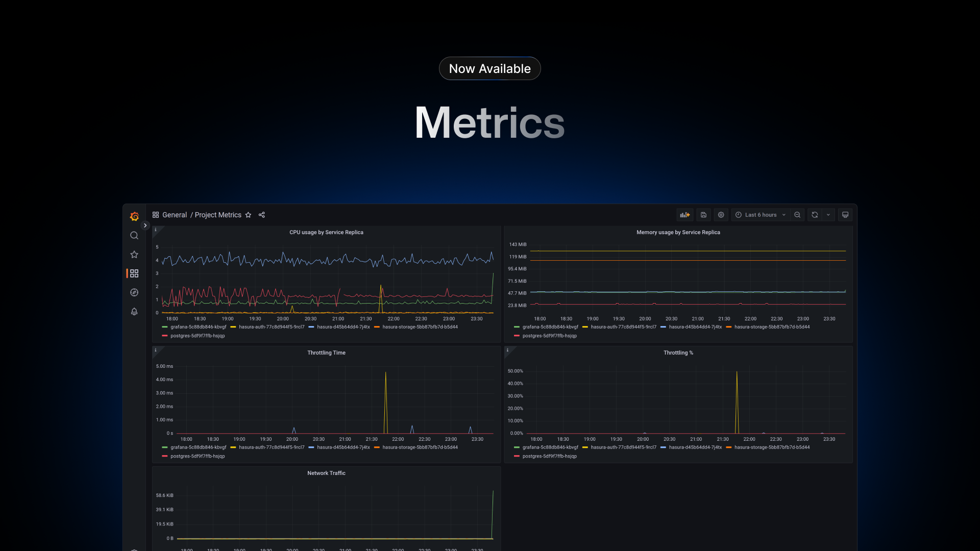Image resolution: width=980 pixels, height=551 pixels.
Task: Click the Now Available badge
Action: pyautogui.click(x=489, y=68)
